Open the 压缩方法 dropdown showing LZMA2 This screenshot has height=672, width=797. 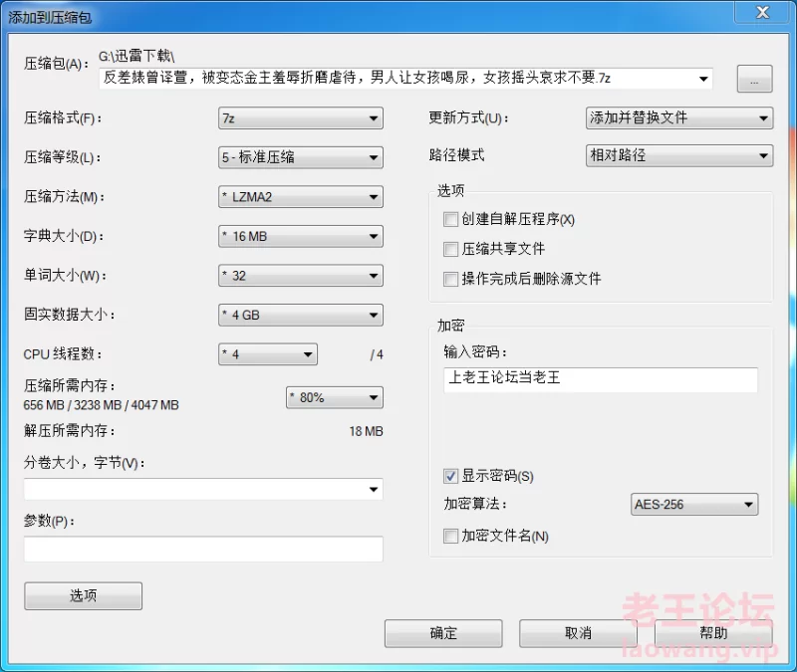301,197
